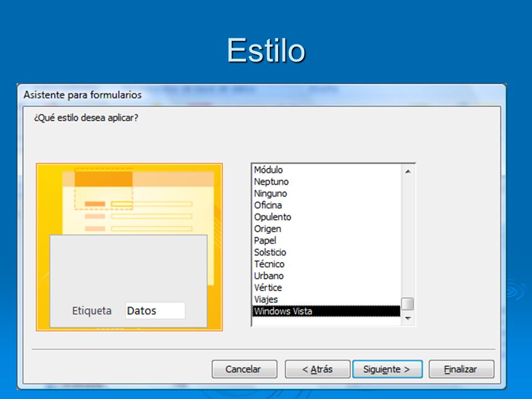The image size is (532, 399).
Task: Select the highlighted Windows Vista style
Action: pos(326,311)
